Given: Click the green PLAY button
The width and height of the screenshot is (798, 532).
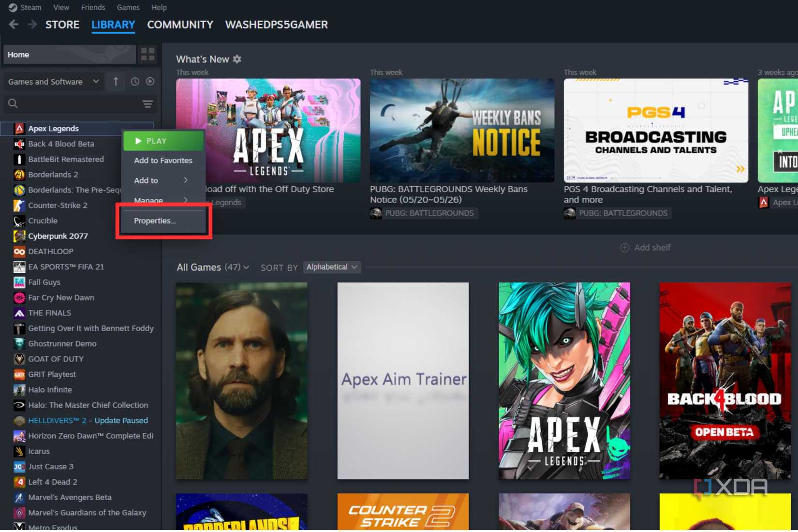Looking at the screenshot, I should (163, 141).
